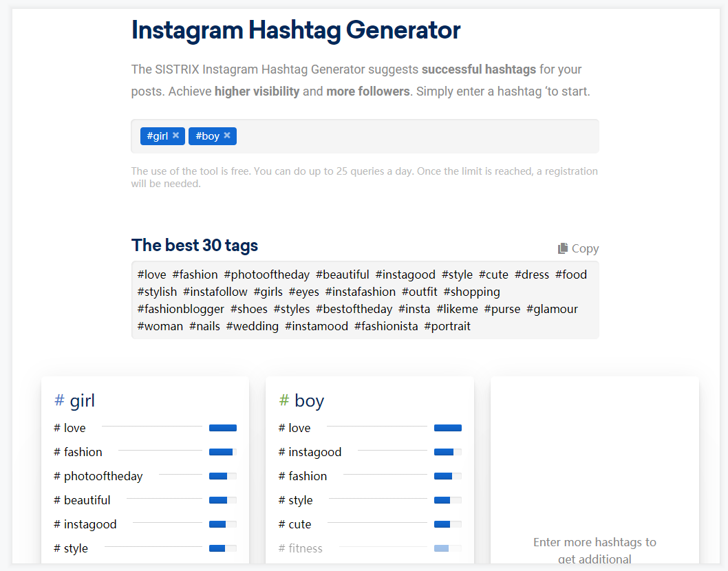Select # love in the girl card
The image size is (728, 571).
click(69, 428)
